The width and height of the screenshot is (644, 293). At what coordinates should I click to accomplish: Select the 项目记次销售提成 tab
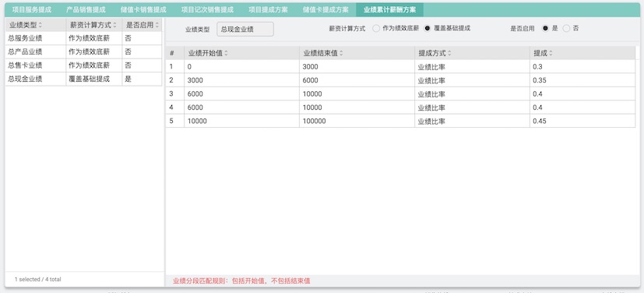[x=207, y=10]
